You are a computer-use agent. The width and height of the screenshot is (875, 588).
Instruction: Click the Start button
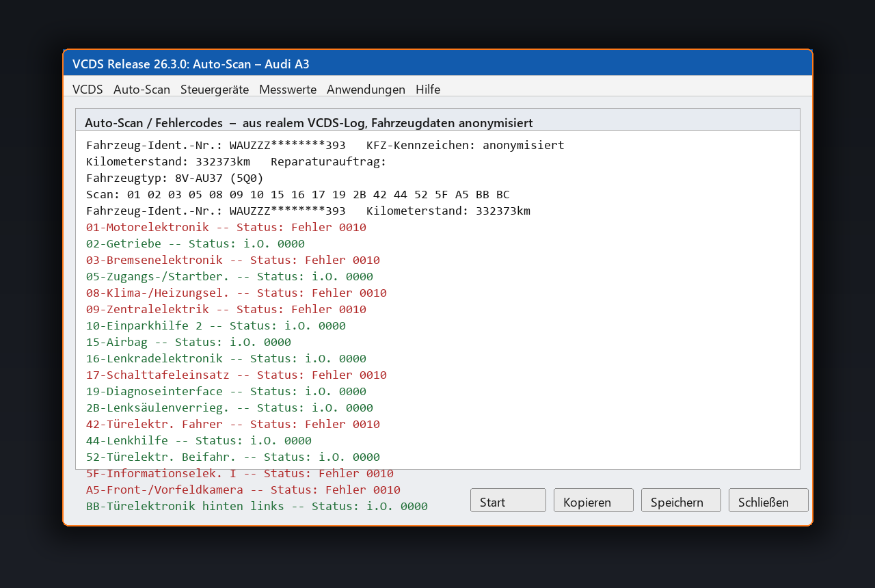[508, 500]
